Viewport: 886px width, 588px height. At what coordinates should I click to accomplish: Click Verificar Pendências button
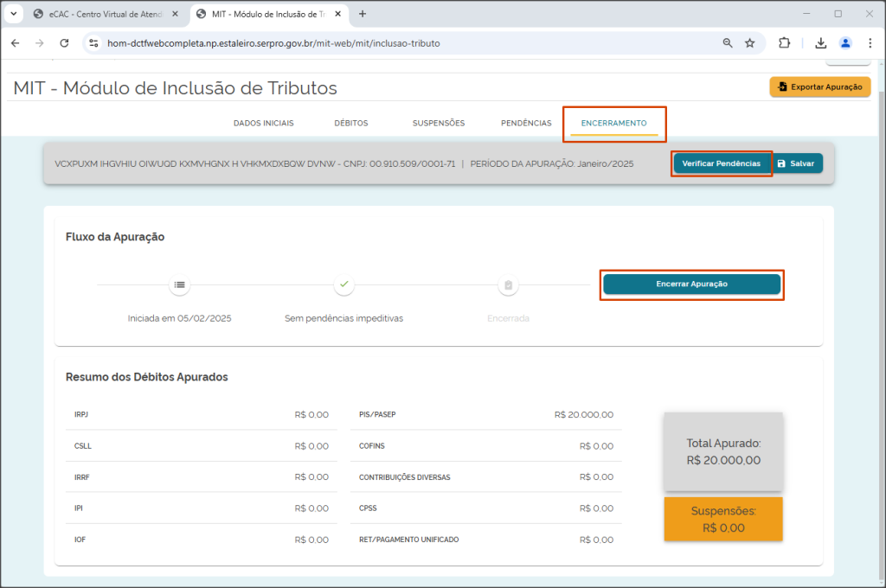point(722,163)
